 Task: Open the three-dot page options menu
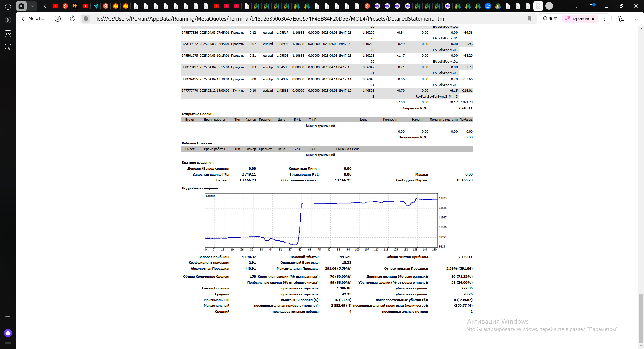point(605,19)
